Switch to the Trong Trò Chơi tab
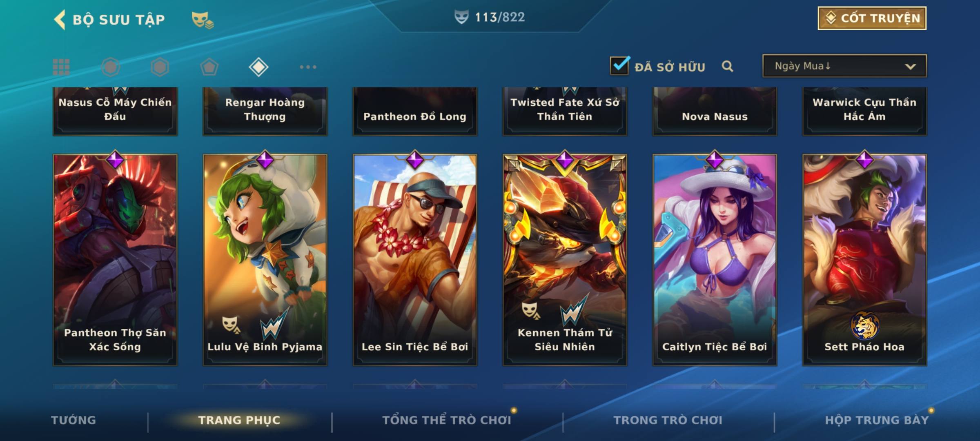The height and width of the screenshot is (441, 980). (668, 420)
